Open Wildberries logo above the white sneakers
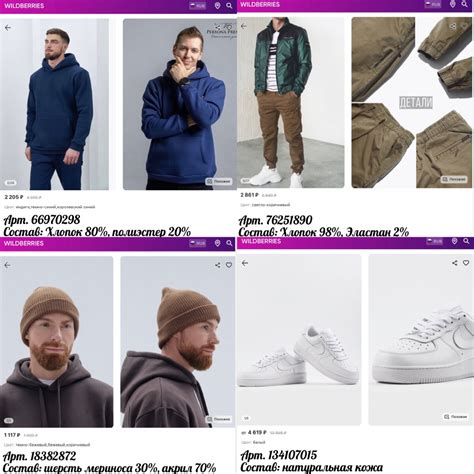474x474 pixels. tap(261, 241)
